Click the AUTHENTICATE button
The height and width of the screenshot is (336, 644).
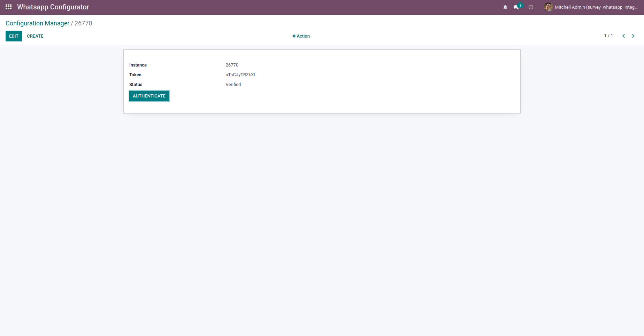pos(149,96)
